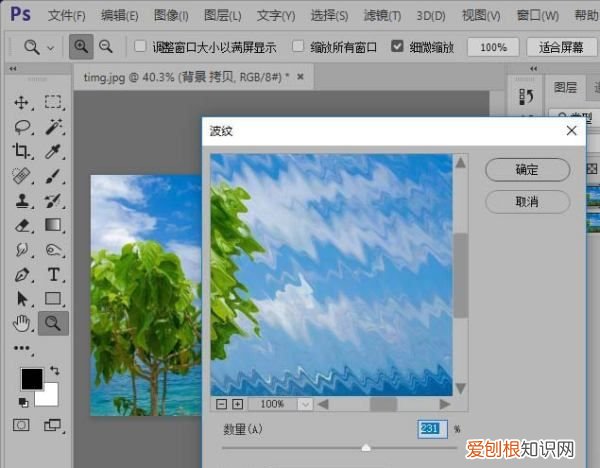
Task: Open preview zoom percentage dropdown
Action: pos(305,404)
